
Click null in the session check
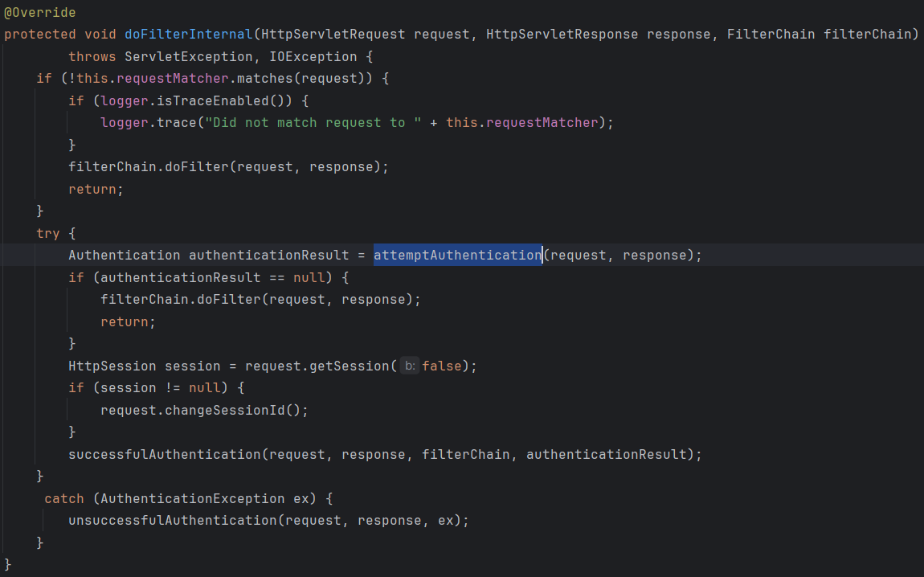(205, 387)
